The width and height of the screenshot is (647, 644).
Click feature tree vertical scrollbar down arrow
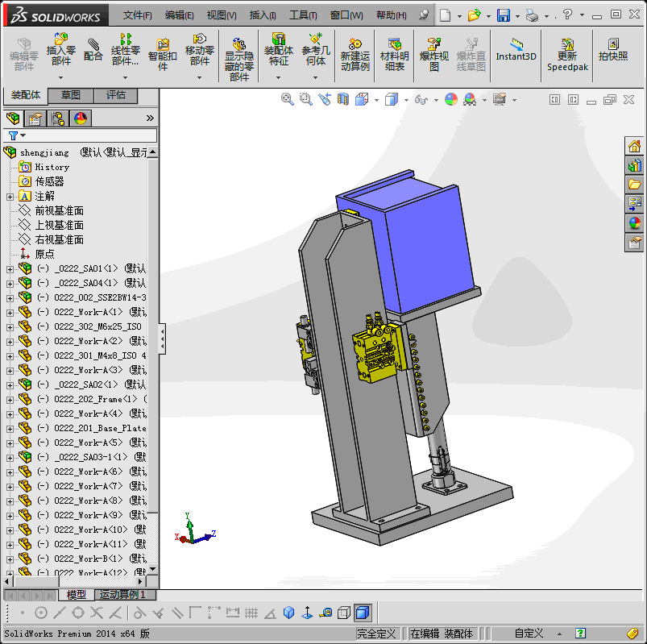click(x=152, y=569)
